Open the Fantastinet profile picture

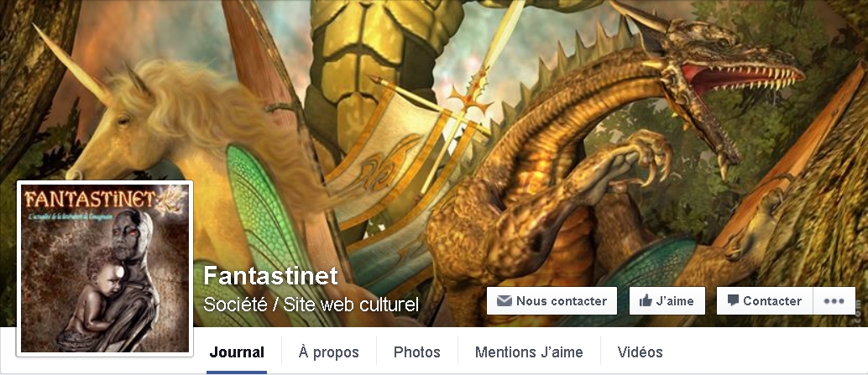(x=105, y=268)
